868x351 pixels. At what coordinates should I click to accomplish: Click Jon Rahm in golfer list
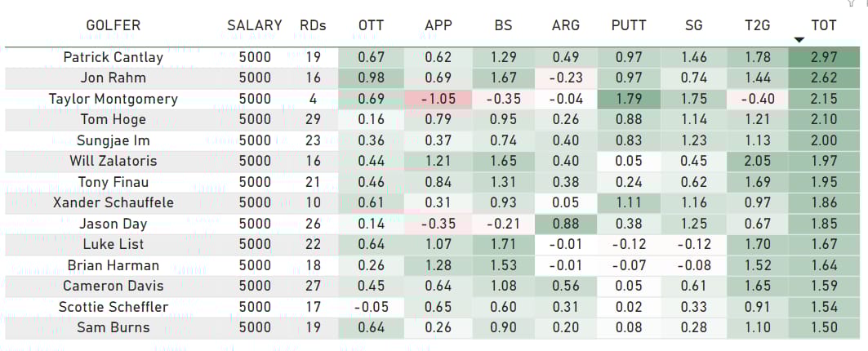point(114,78)
